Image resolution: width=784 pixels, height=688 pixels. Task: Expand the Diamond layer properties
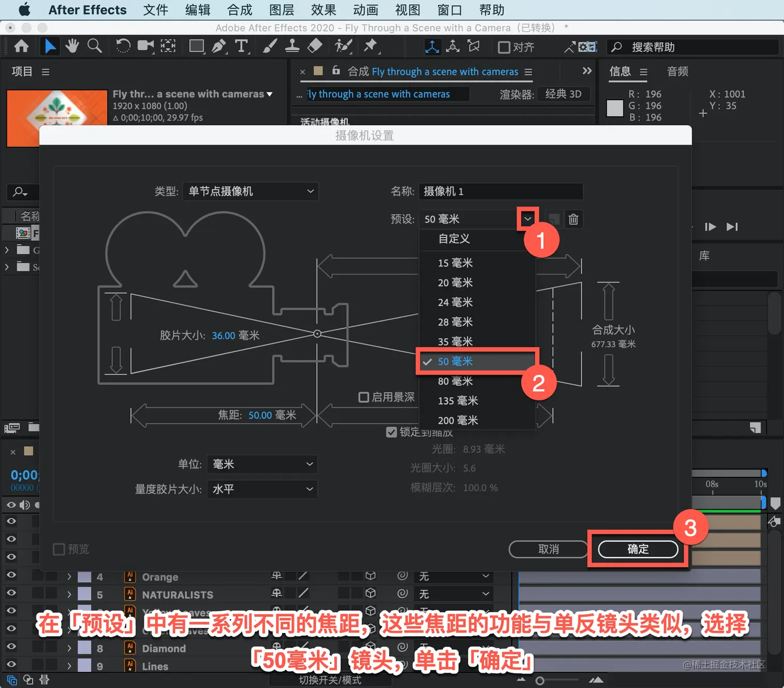tap(69, 648)
